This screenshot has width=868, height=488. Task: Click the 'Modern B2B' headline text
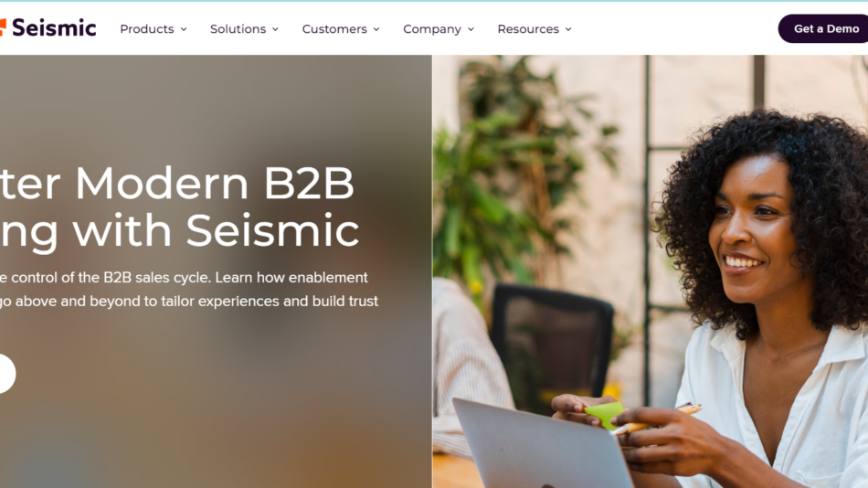click(214, 184)
